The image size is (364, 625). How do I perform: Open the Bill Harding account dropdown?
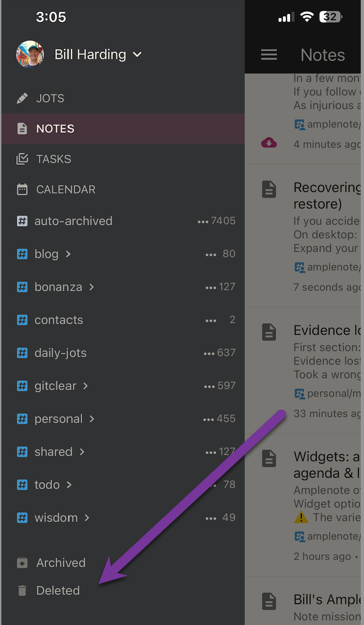tap(137, 54)
